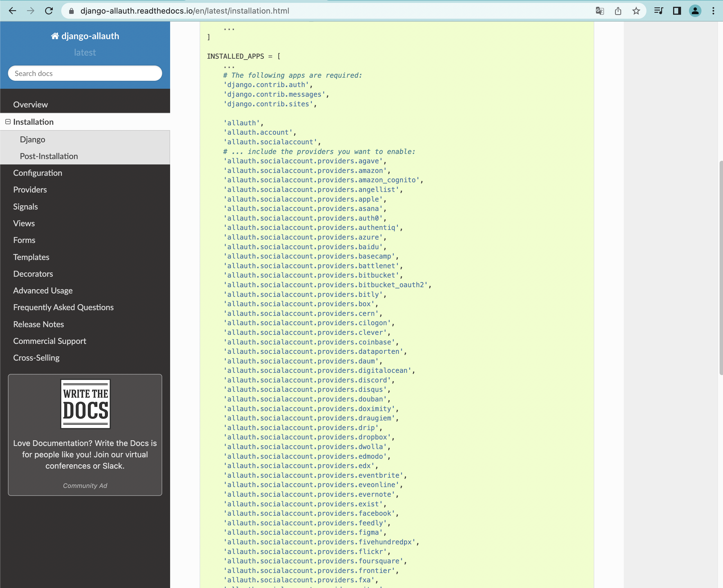
Task: Click the '# The following apps are required:' comment
Action: (x=293, y=75)
